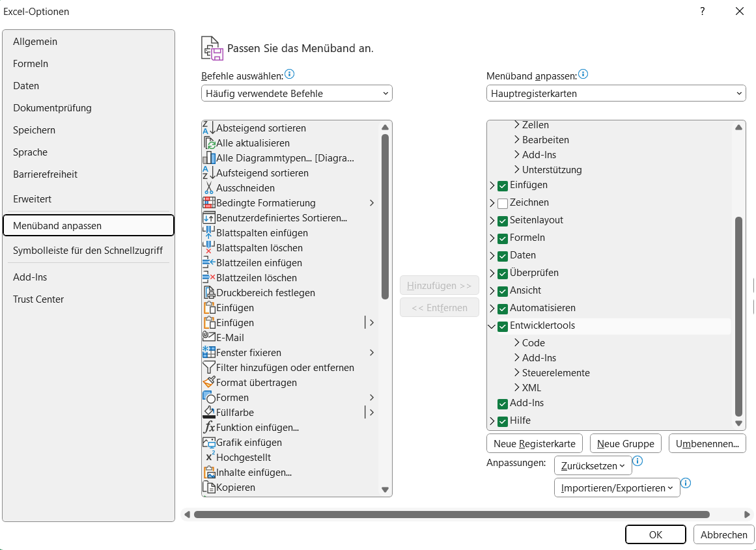
Task: Toggle the Hilfe tab checkbox
Action: [x=503, y=421]
